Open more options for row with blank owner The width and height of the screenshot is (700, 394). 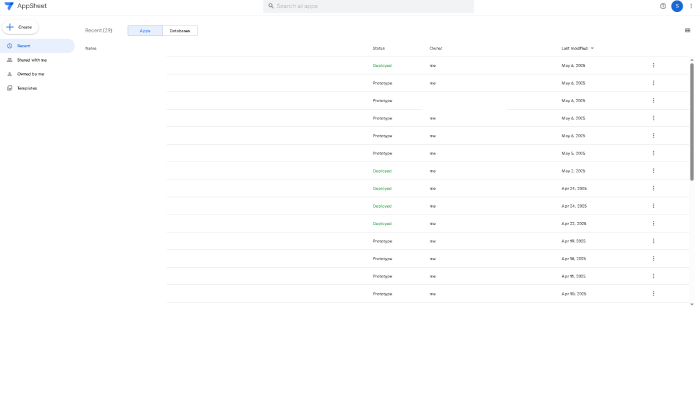click(654, 101)
